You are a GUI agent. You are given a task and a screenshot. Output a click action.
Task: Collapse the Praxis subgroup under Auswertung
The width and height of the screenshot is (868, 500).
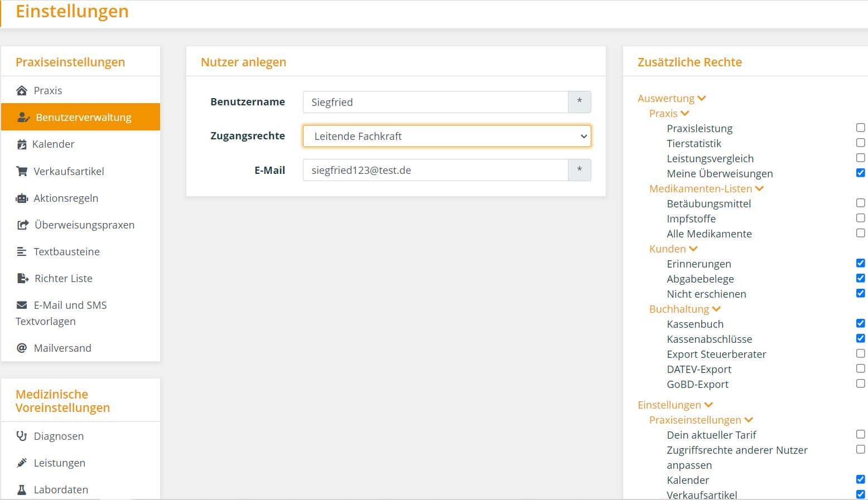669,113
